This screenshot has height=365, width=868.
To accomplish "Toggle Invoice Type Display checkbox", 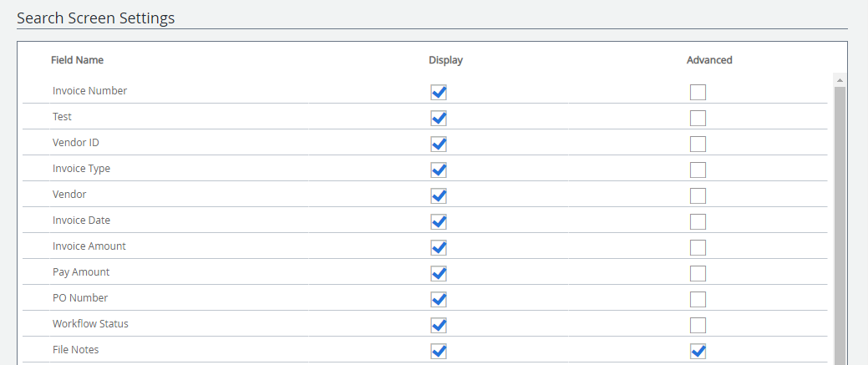I will (439, 170).
